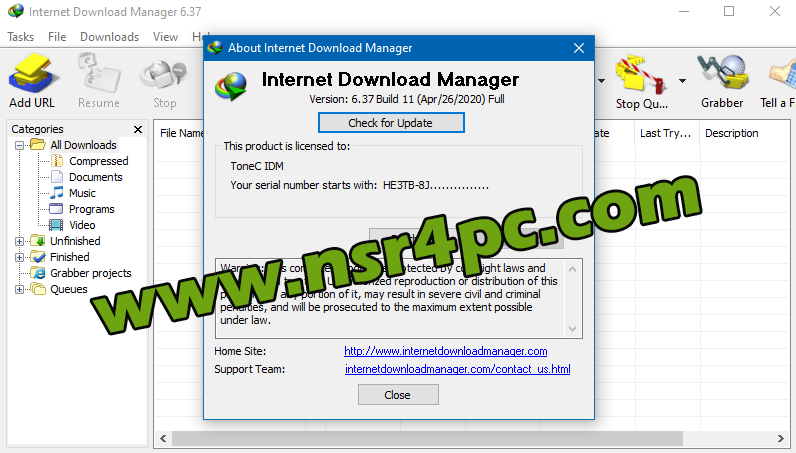This screenshot has width=796, height=453.
Task: Open the Downloads menu
Action: 110,37
